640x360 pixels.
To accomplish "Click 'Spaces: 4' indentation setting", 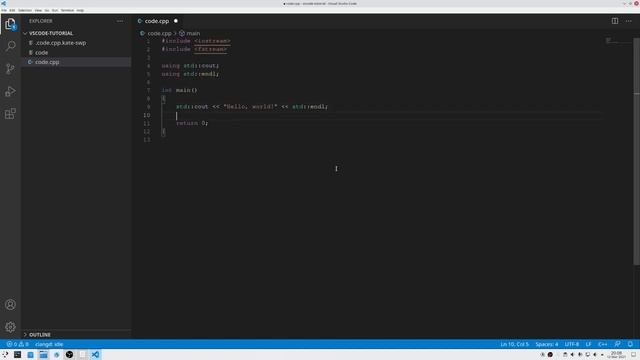I will 547,344.
